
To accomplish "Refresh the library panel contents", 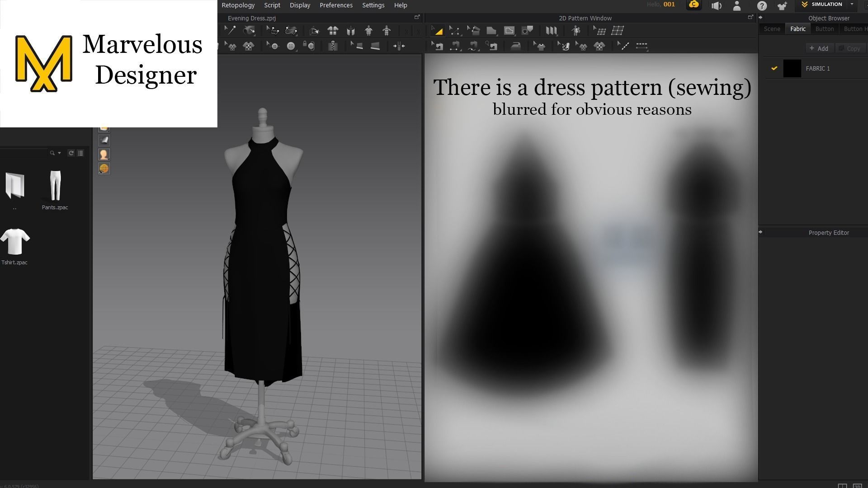I will pyautogui.click(x=71, y=153).
